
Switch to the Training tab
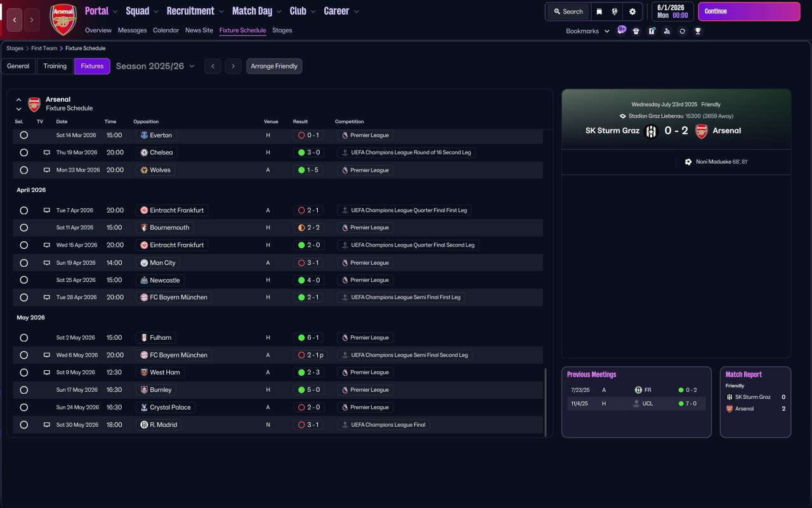tap(55, 66)
